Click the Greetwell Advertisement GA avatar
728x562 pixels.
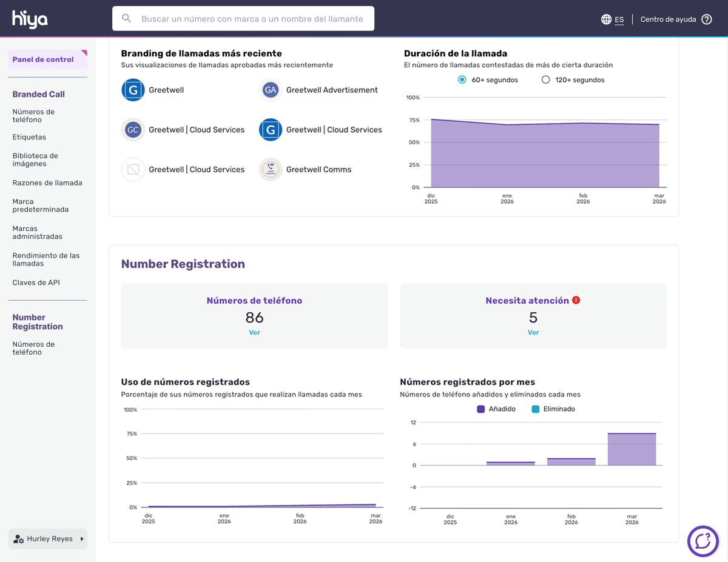[x=270, y=90]
